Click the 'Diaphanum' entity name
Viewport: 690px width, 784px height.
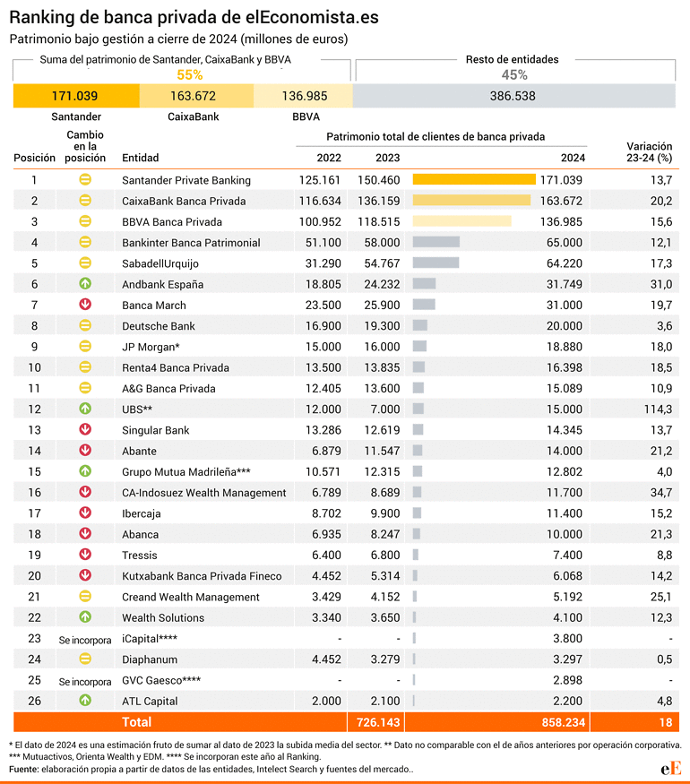(150, 659)
